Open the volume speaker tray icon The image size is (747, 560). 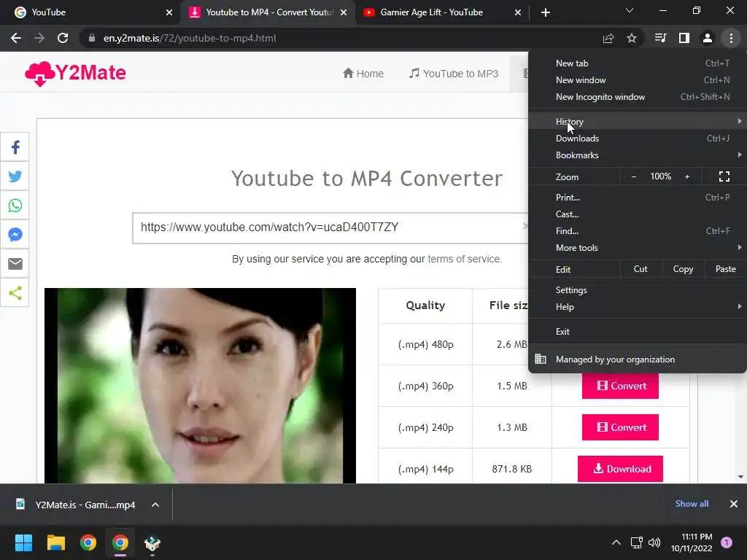click(654, 542)
